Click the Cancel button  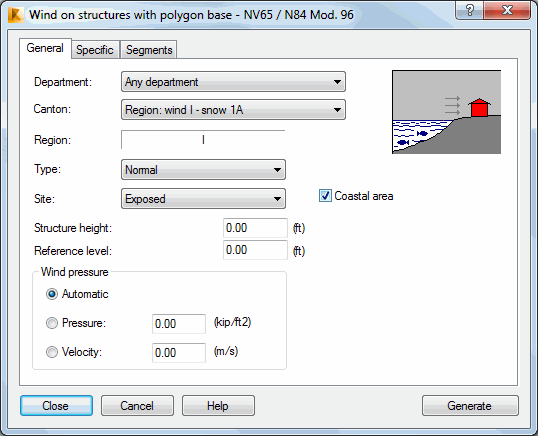tap(137, 406)
